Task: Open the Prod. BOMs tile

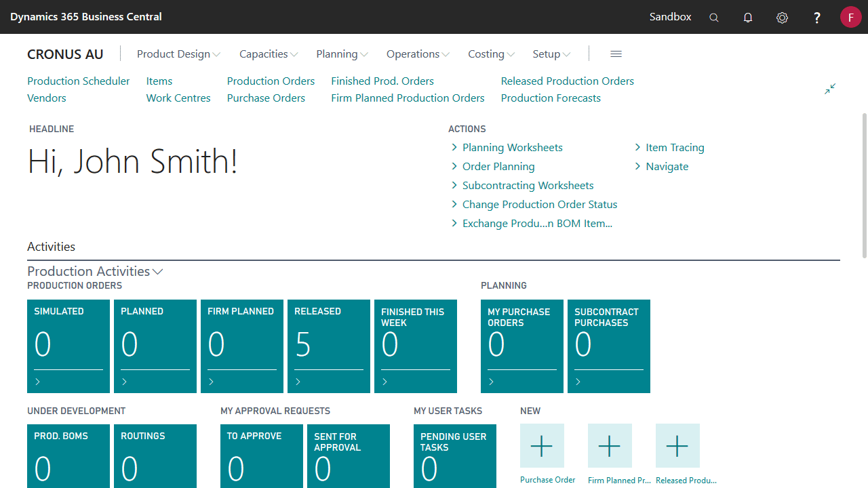Action: 68,456
